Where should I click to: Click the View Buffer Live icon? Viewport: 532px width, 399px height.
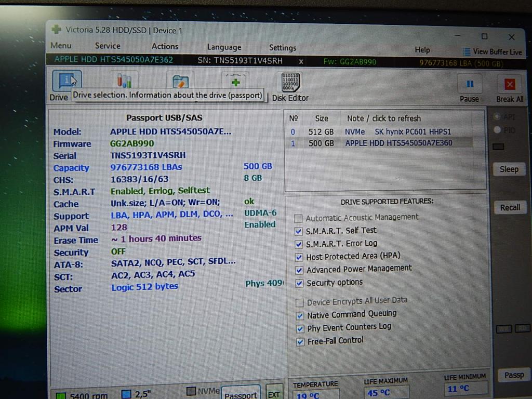click(467, 51)
